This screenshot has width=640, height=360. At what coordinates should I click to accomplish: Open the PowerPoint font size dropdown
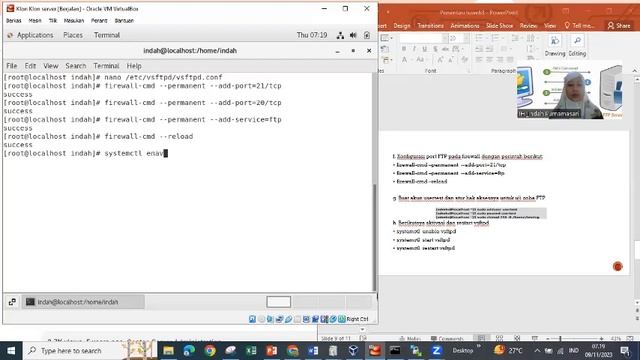point(466,38)
